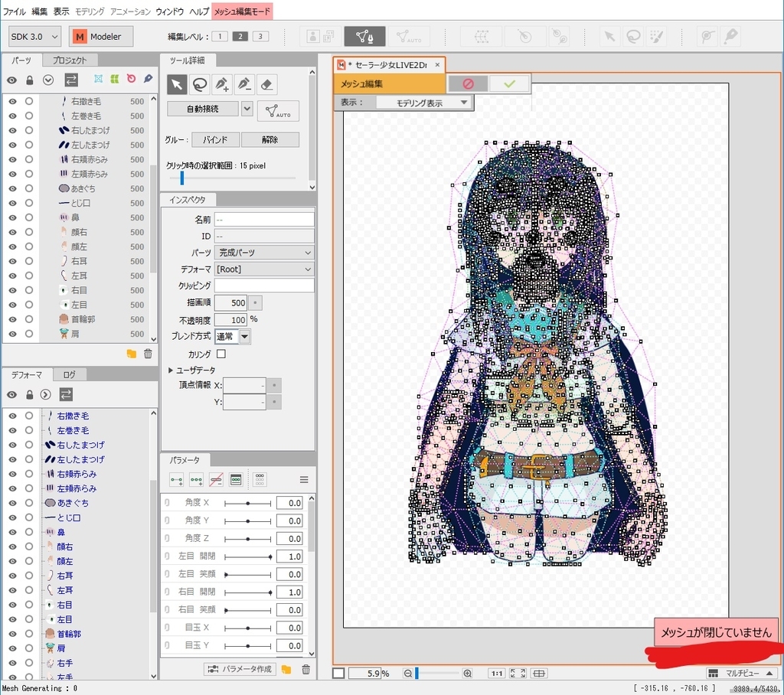Confirm mesh edit with the green checkmark

(509, 84)
